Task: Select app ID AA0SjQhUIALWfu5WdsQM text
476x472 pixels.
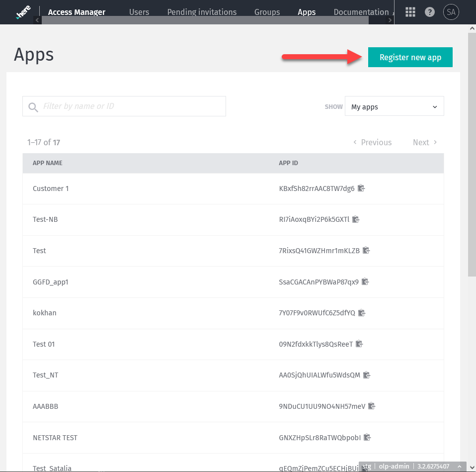Action: pyautogui.click(x=319, y=376)
